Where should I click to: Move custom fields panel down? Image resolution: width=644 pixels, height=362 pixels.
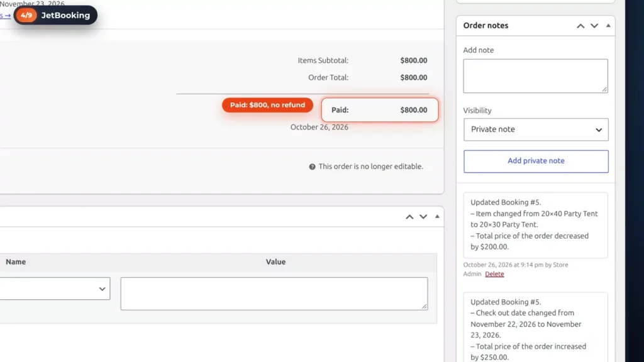[423, 217]
